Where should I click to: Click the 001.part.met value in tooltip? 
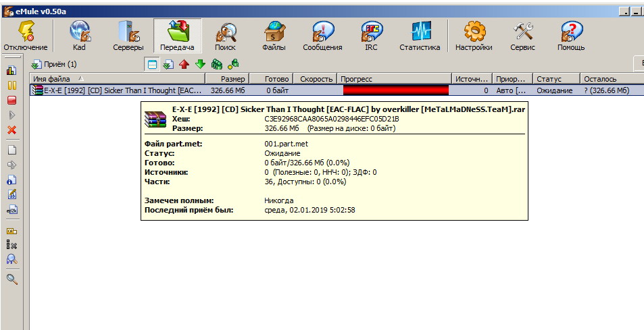pos(287,144)
